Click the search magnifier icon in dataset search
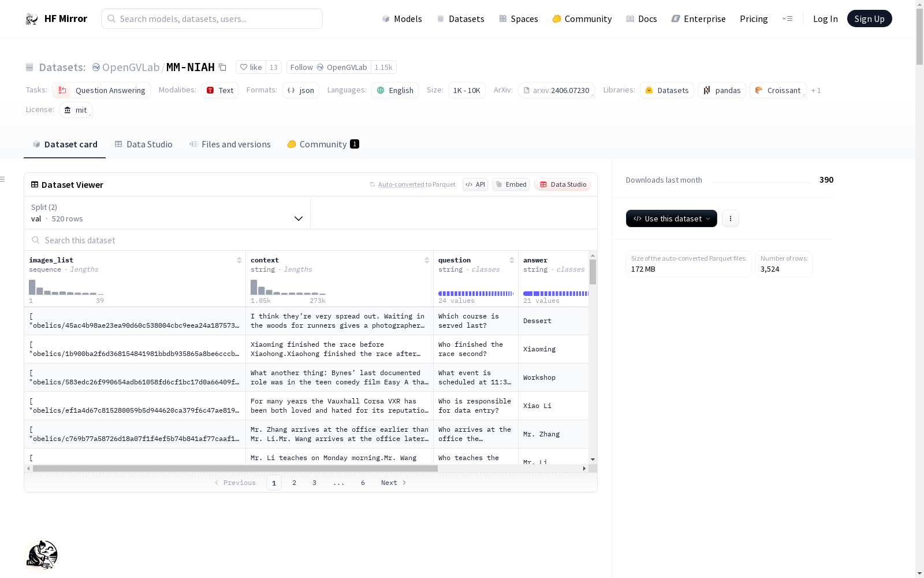924x578 pixels. (36, 240)
